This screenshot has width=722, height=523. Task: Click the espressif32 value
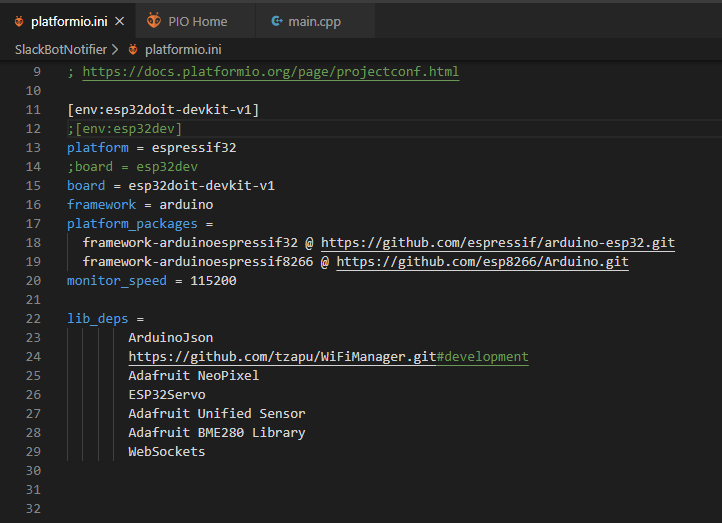click(x=194, y=148)
